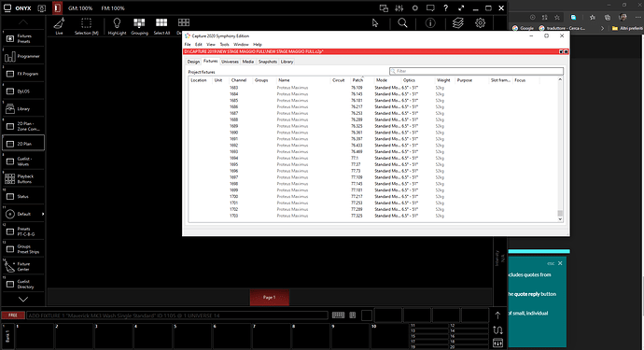Switch to the Design tab in Capture

(193, 62)
